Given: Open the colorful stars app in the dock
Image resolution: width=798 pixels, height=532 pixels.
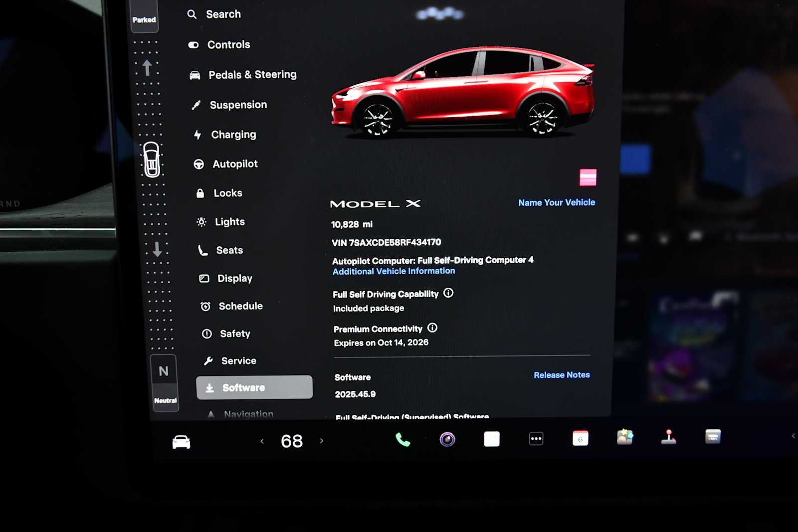Looking at the screenshot, I should pyautogui.click(x=625, y=437).
